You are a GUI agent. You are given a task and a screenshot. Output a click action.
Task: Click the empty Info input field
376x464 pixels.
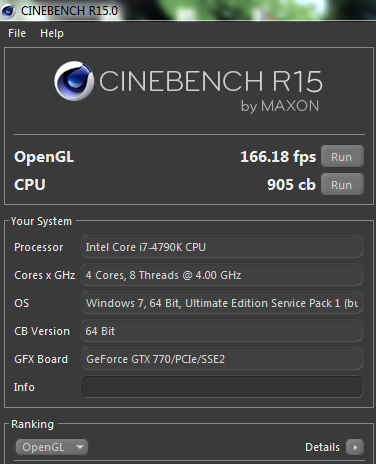[222, 387]
